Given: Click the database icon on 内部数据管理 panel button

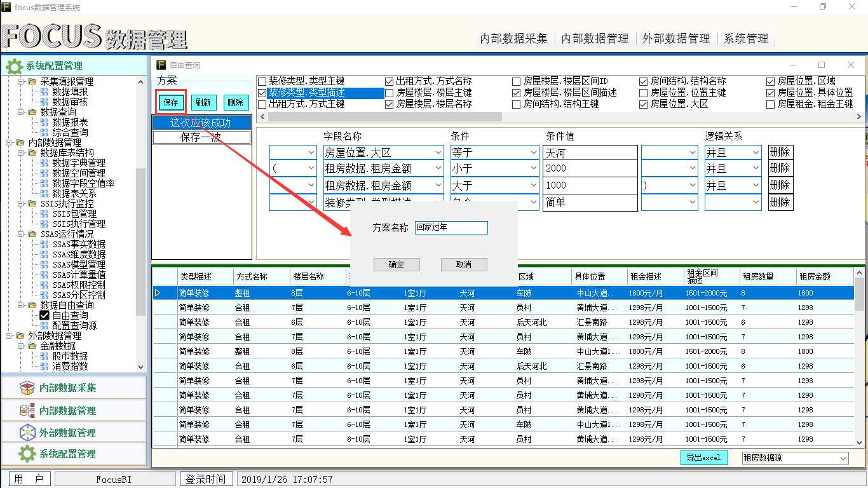Looking at the screenshot, I should tap(27, 410).
